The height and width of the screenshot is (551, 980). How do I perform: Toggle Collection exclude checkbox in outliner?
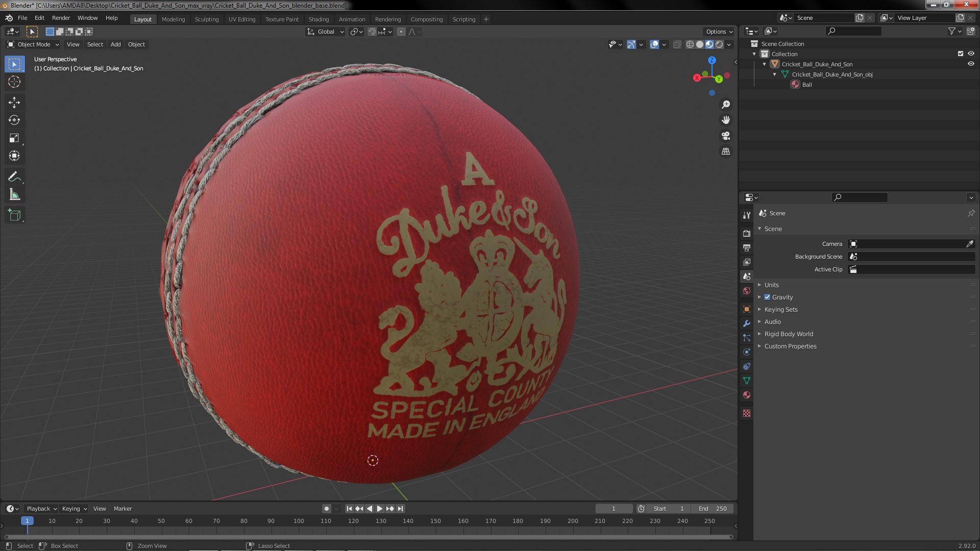coord(961,54)
